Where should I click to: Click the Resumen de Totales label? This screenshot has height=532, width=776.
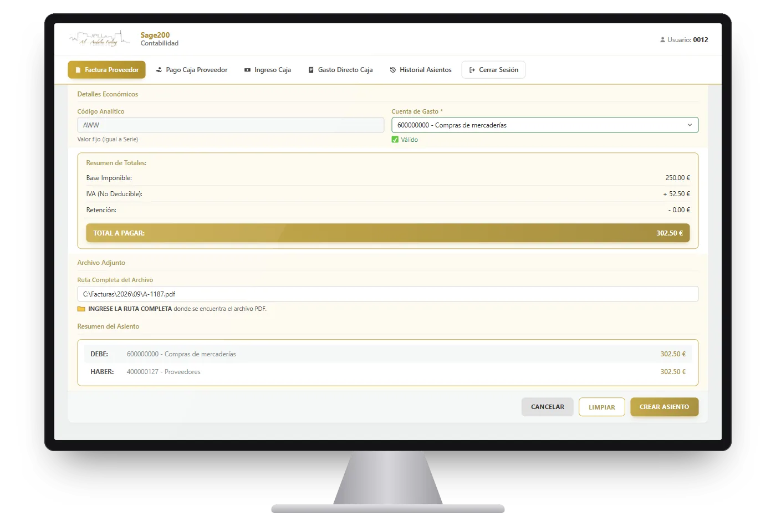116,163
